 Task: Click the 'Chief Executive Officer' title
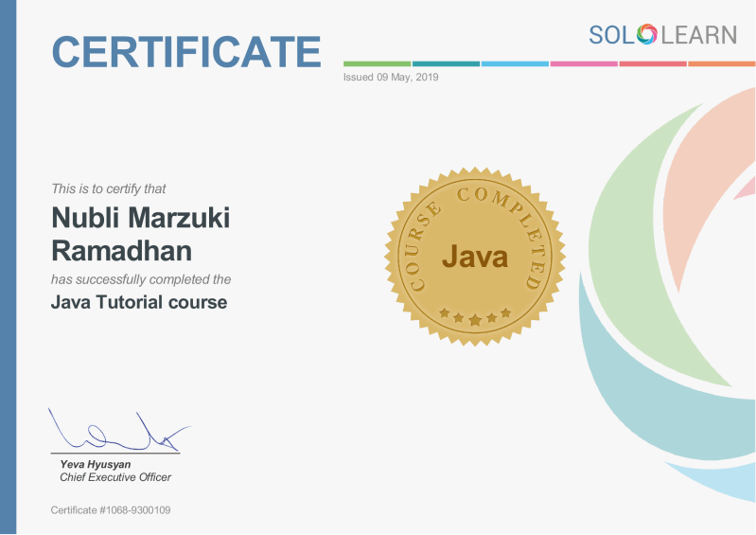pos(115,477)
